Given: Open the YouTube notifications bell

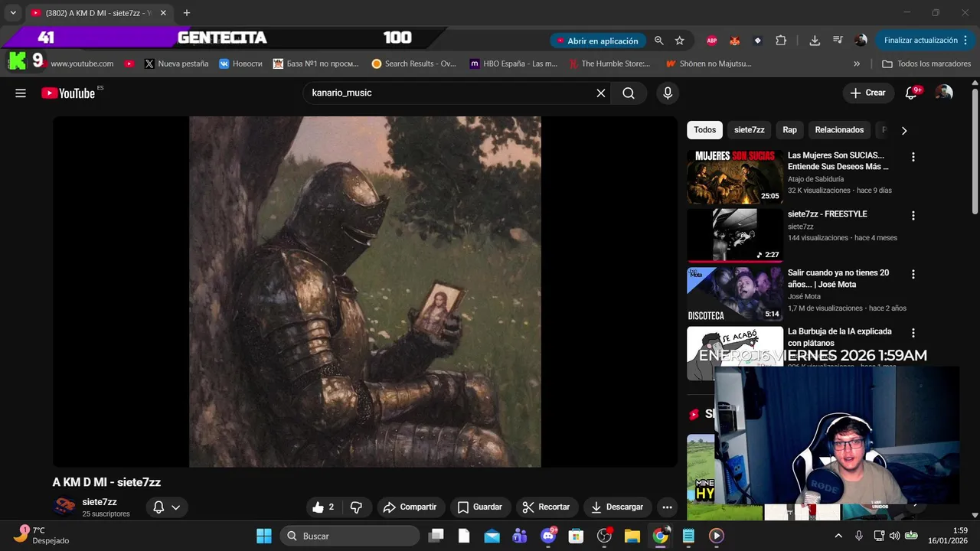Looking at the screenshot, I should coord(911,93).
